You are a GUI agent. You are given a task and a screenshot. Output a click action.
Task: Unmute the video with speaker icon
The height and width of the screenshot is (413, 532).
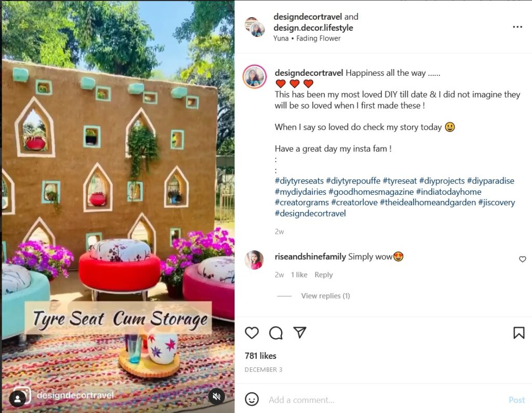(x=217, y=396)
